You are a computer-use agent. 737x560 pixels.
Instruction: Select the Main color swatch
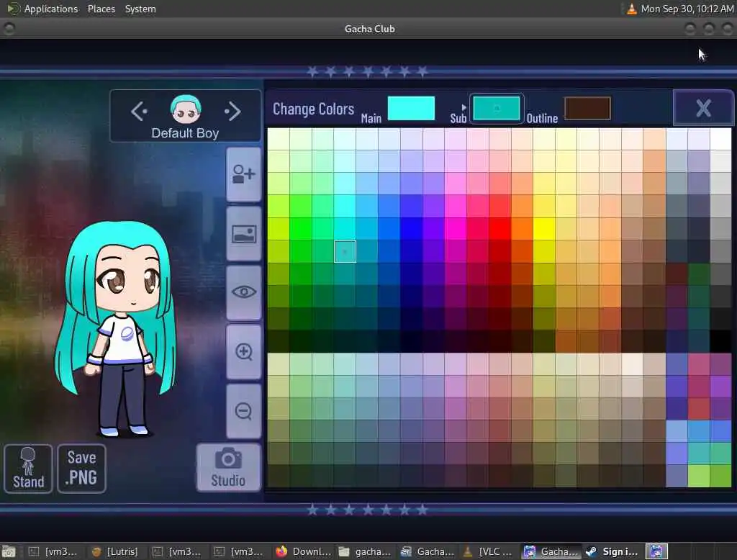411,108
